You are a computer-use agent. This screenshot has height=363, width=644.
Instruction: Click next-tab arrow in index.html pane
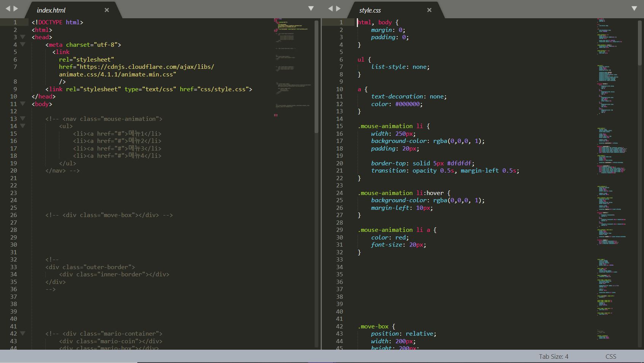(x=16, y=8)
